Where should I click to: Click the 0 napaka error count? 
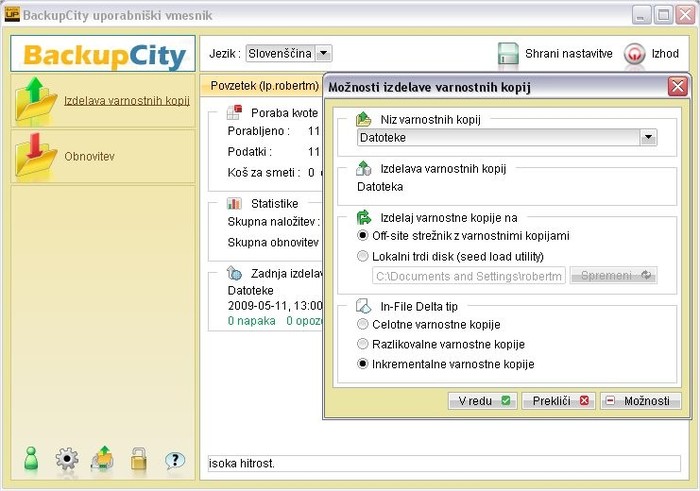tap(251, 321)
